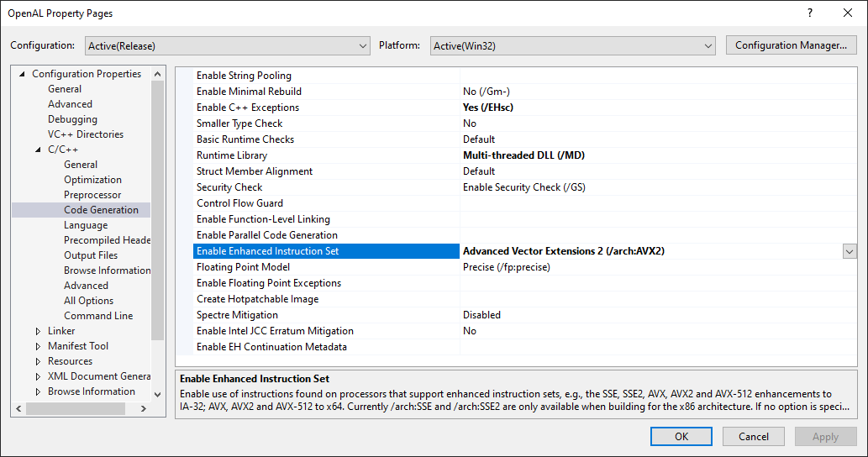Open the Configuration dropdown showing Active(Release)

[x=228, y=46]
